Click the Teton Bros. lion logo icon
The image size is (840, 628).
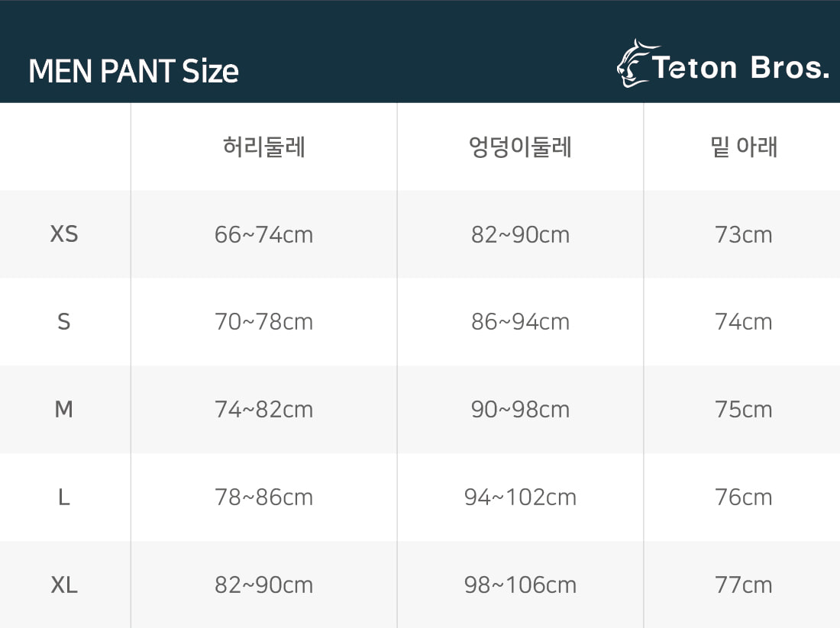635,64
